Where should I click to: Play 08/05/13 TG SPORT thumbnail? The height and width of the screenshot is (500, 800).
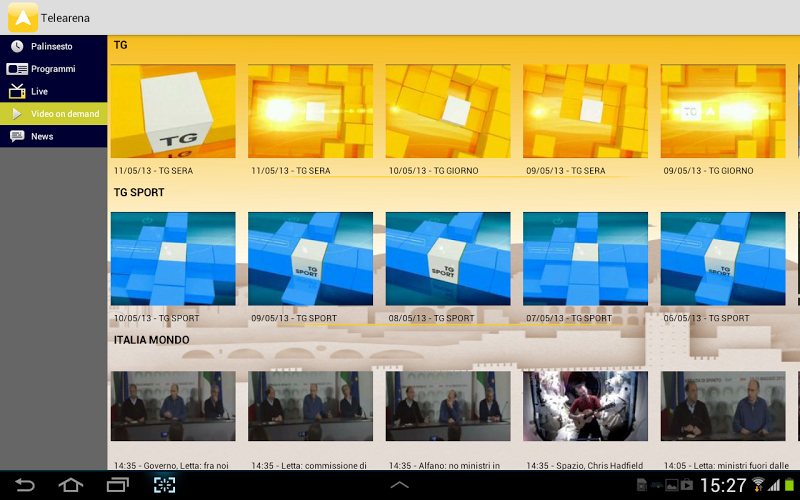tap(448, 259)
